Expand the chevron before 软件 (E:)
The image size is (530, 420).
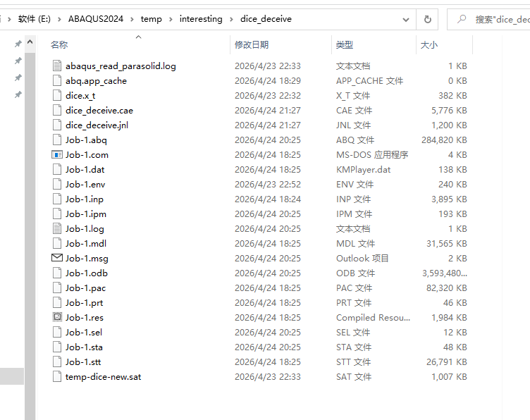click(9, 19)
